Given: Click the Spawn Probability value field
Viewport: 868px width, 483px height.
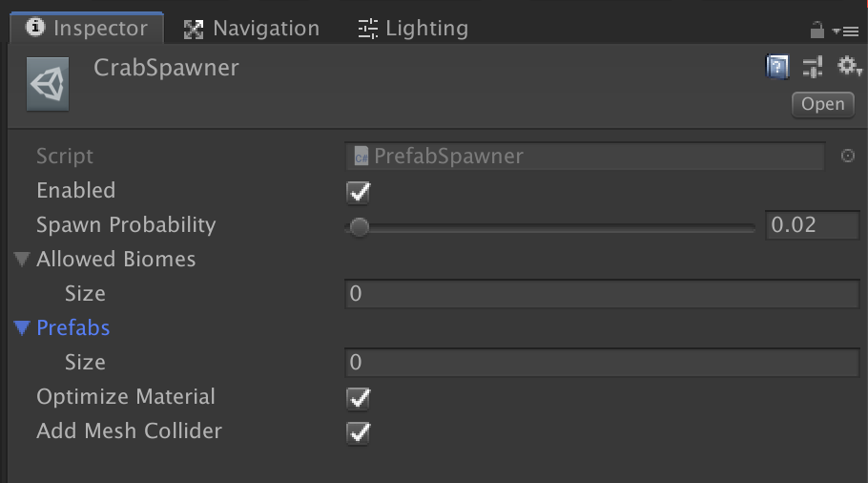Looking at the screenshot, I should pyautogui.click(x=812, y=225).
